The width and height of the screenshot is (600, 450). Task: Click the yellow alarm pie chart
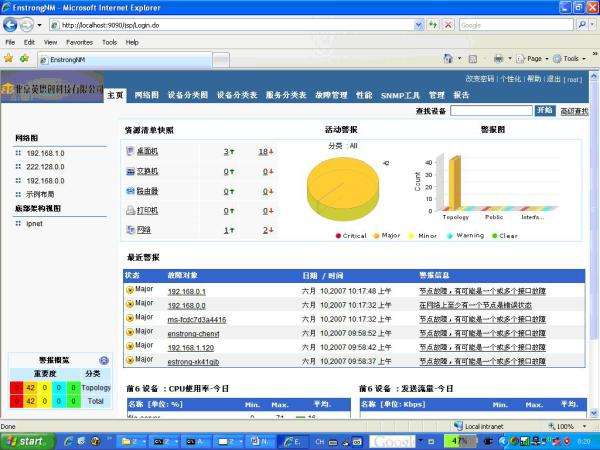tap(343, 189)
